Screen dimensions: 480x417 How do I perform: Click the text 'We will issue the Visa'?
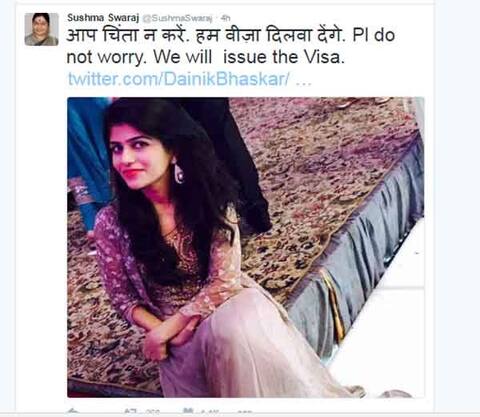click(x=247, y=57)
